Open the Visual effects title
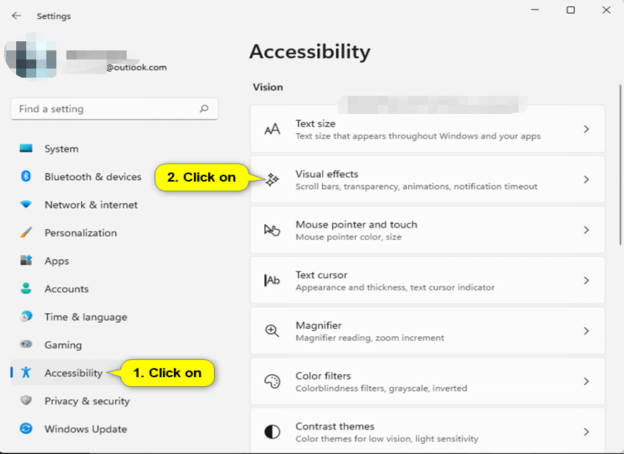Viewport: 624px width, 454px height. point(327,174)
